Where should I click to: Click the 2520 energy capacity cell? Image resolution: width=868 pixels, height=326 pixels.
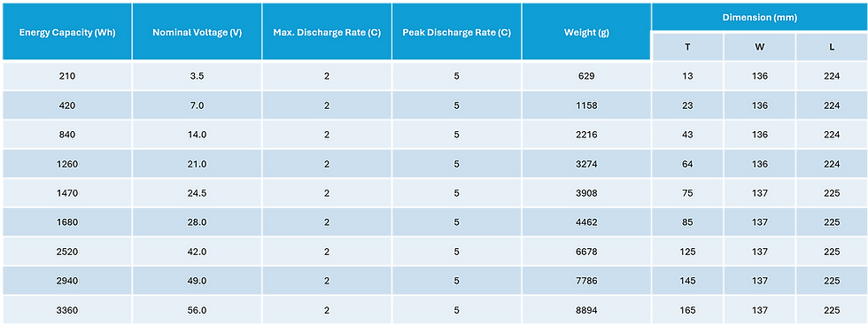click(x=67, y=252)
